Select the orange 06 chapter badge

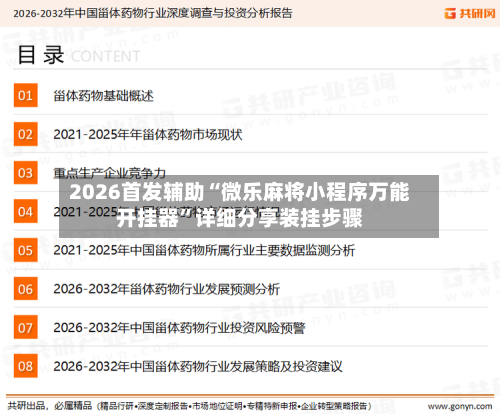(x=26, y=289)
